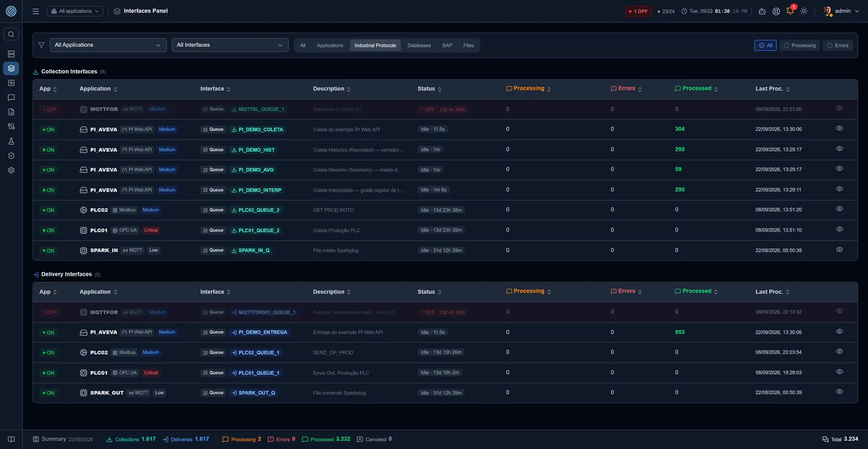Switch to the All protocol tab
Image resolution: width=868 pixels, height=449 pixels.
(x=303, y=46)
